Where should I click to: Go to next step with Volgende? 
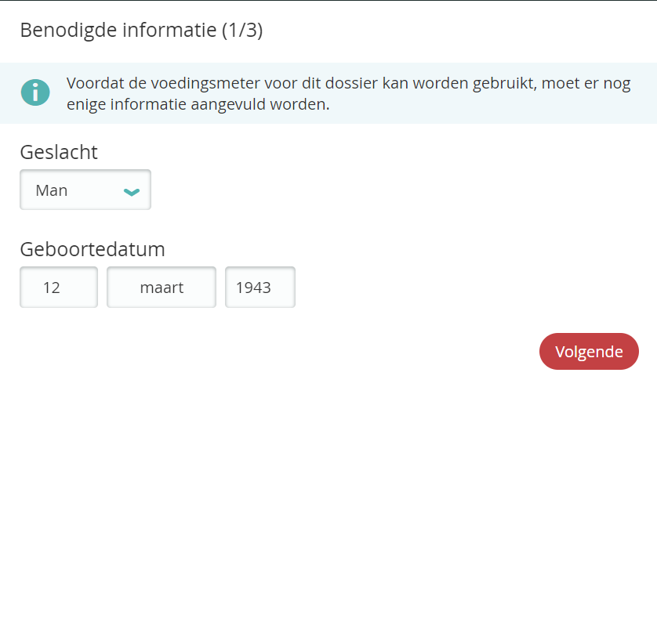click(x=589, y=352)
